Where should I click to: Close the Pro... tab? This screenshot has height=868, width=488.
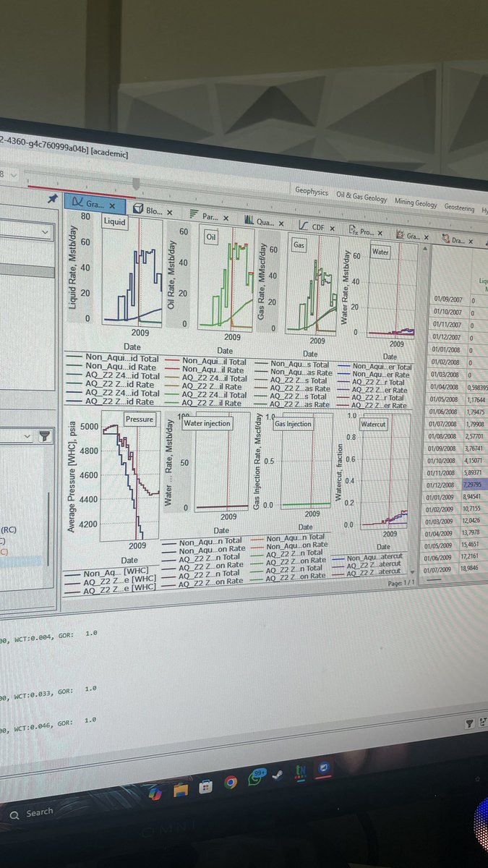[x=382, y=233]
